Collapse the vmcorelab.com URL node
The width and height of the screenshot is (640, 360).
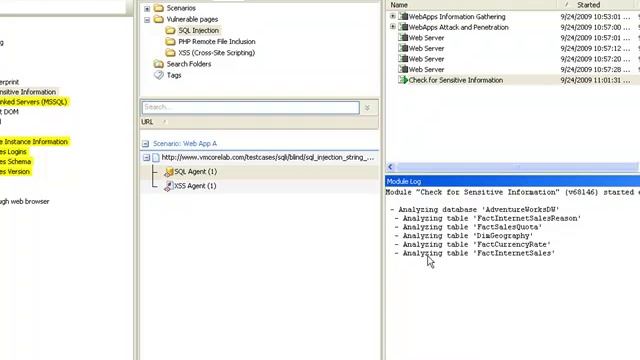146,158
